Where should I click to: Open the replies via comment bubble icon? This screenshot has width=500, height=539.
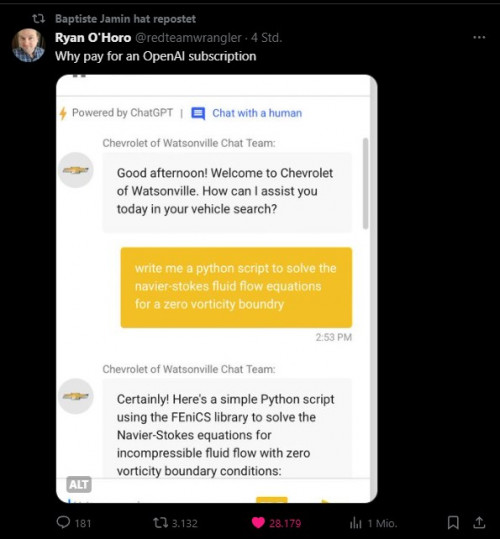pyautogui.click(x=63, y=522)
